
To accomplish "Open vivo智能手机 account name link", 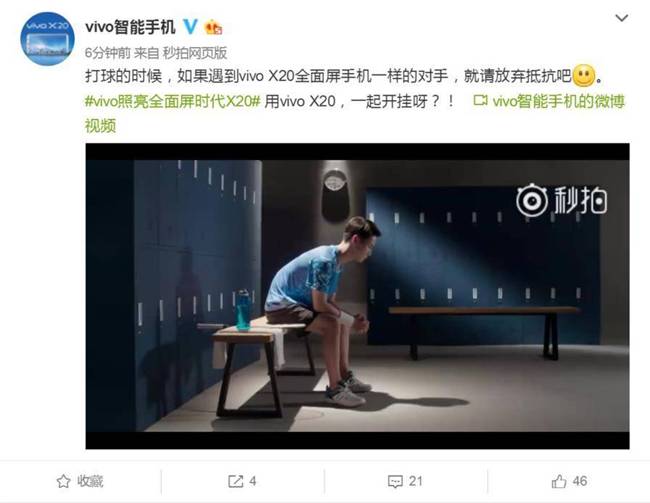I will pyautogui.click(x=130, y=27).
